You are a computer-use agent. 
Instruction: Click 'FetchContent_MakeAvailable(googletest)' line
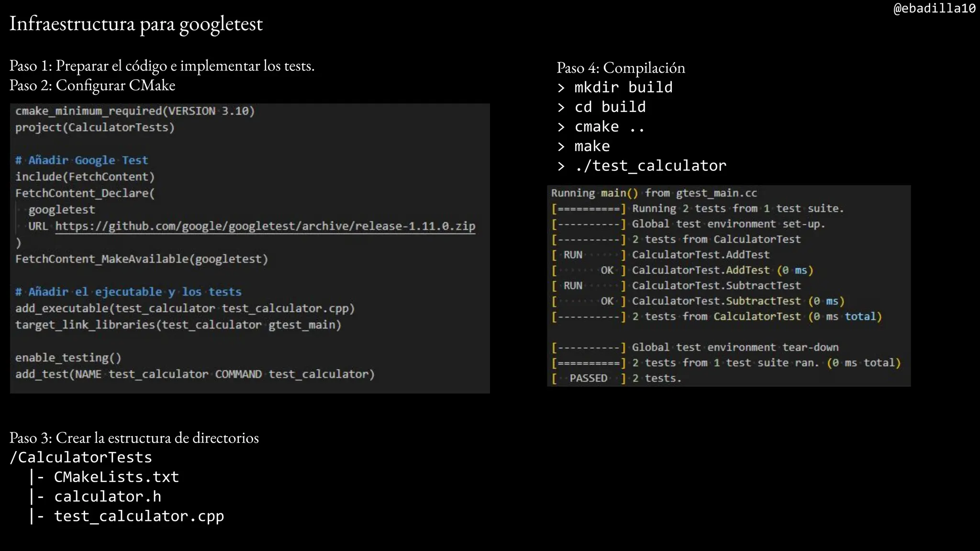(142, 259)
